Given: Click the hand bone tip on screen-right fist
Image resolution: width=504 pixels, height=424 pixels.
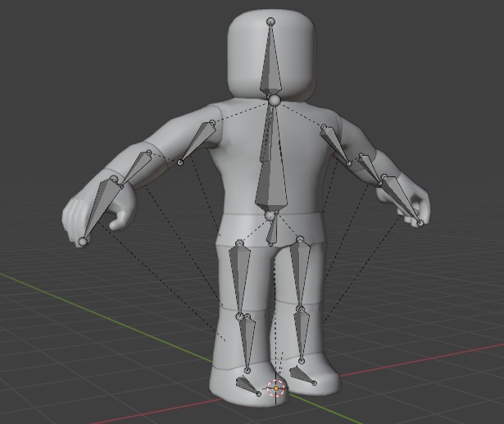Looking at the screenshot, I should click(420, 223).
